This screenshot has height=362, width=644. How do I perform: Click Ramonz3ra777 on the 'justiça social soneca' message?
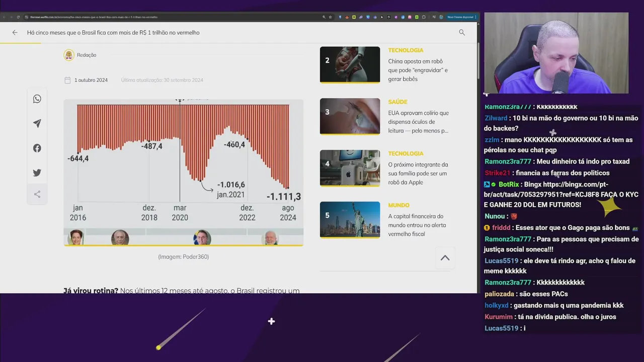pyautogui.click(x=508, y=239)
